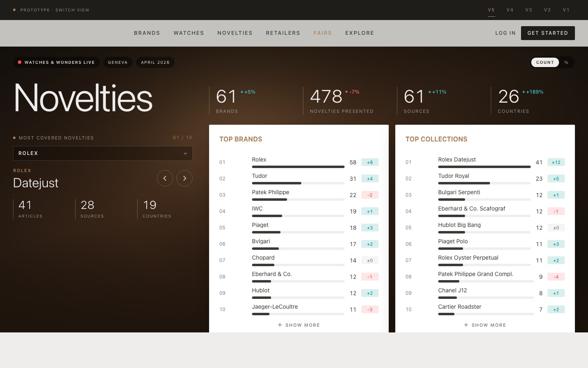Screen dimensions: 588x368
Task: Select the April 2026 tag
Action: tap(155, 62)
